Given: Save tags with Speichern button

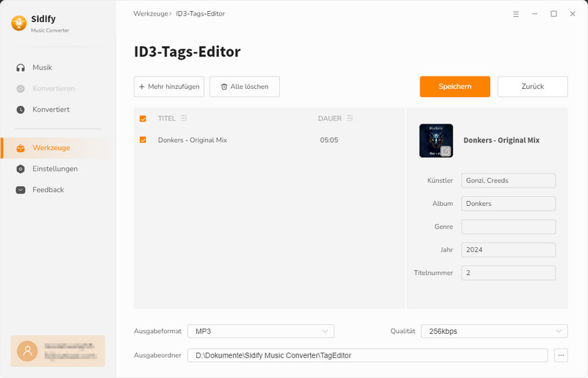Looking at the screenshot, I should point(455,87).
